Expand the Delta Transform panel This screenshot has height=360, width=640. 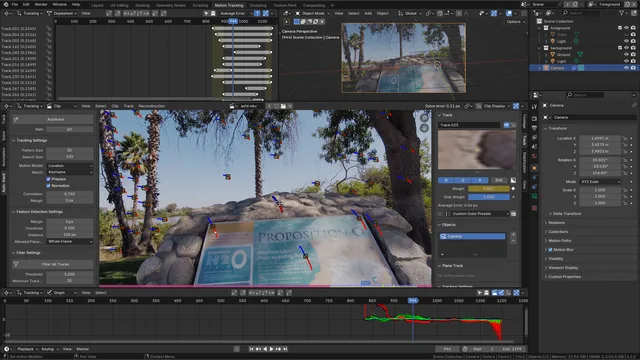(567, 214)
